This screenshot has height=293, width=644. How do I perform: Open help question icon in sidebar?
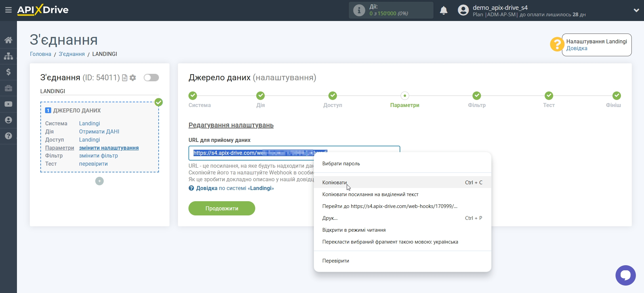click(x=8, y=136)
